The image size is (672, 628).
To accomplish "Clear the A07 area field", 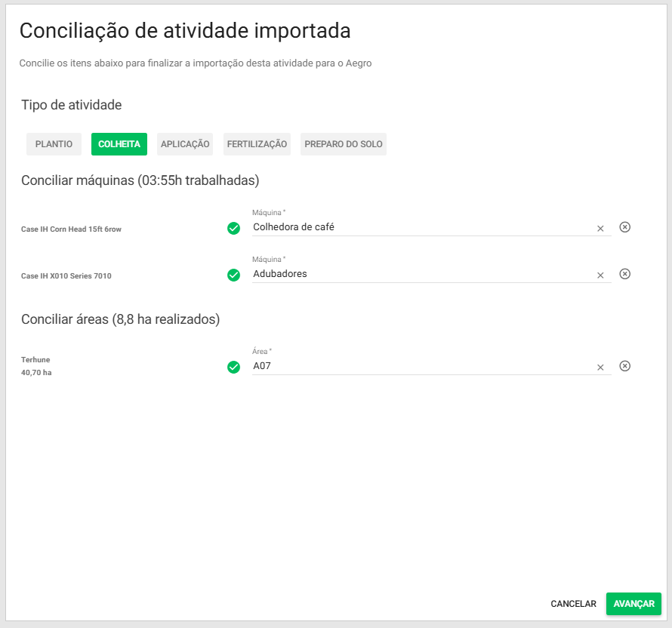I will click(x=600, y=368).
